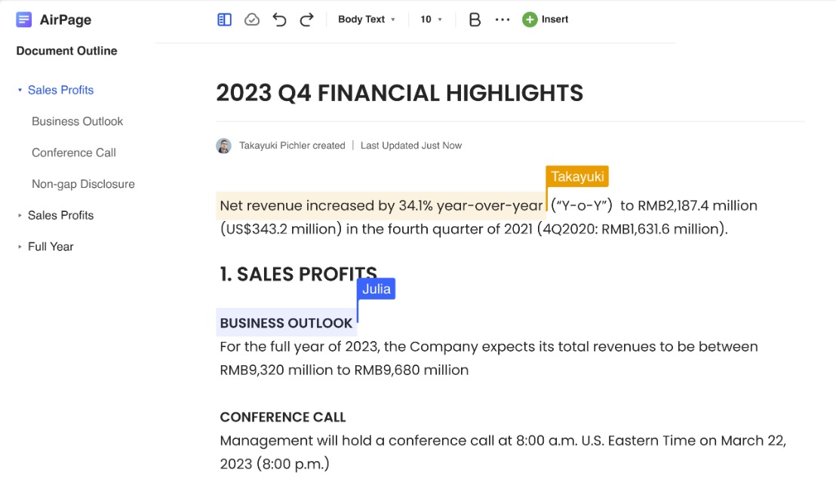Click the Julia collaborator cursor label

point(377,289)
